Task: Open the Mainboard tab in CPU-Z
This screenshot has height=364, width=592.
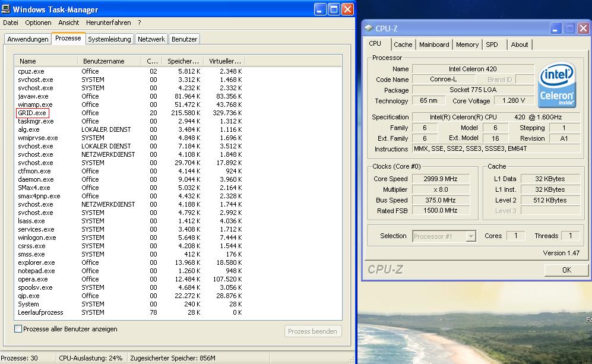Action: (x=434, y=45)
